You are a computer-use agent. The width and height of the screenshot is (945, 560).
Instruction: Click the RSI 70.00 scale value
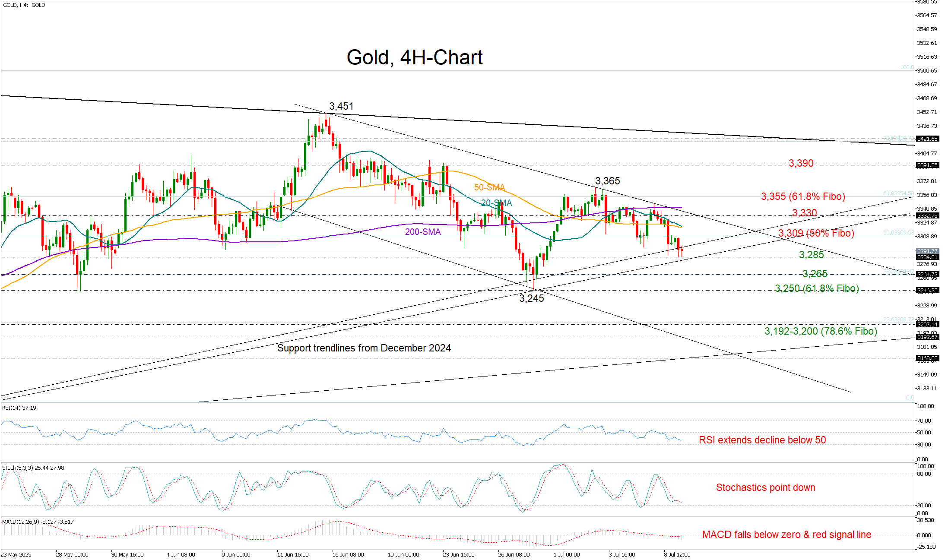point(924,421)
